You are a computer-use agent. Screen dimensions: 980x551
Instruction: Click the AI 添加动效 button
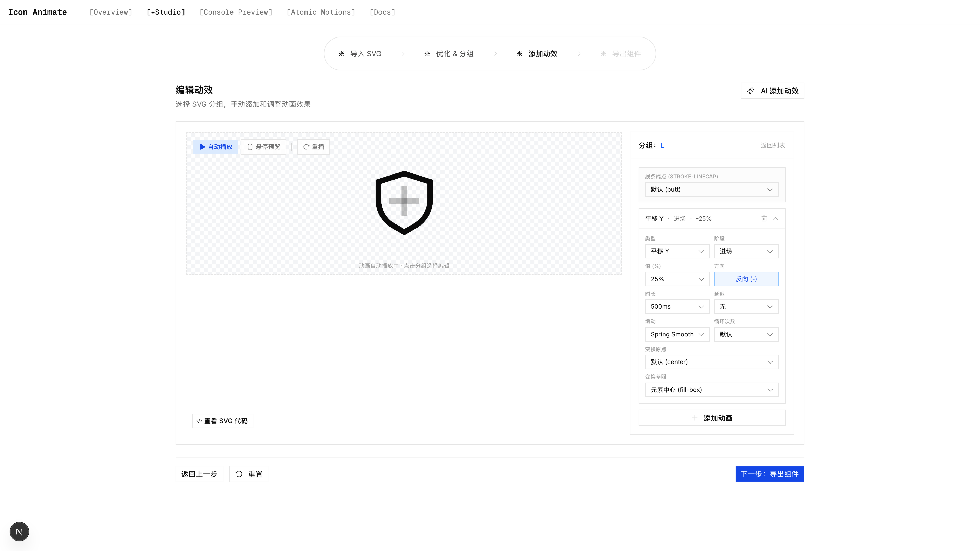(772, 91)
